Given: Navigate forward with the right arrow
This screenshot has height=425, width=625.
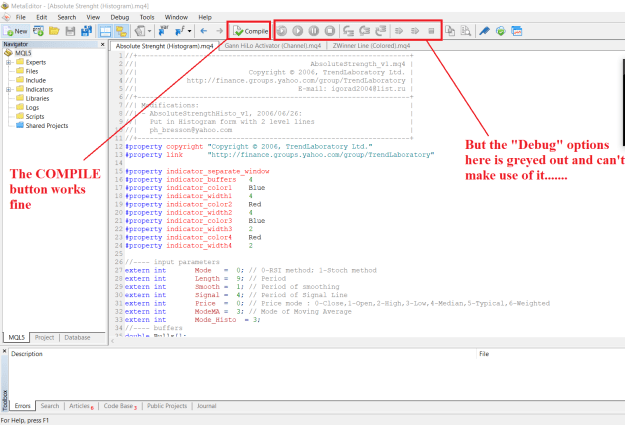Looking at the screenshot, I should pos(220,31).
